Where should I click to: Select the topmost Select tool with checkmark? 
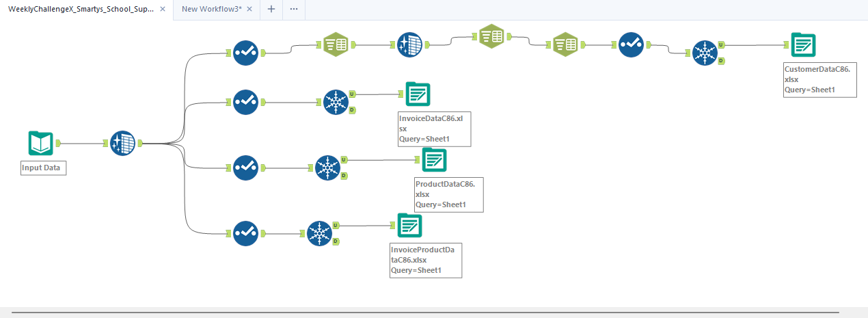click(x=245, y=53)
